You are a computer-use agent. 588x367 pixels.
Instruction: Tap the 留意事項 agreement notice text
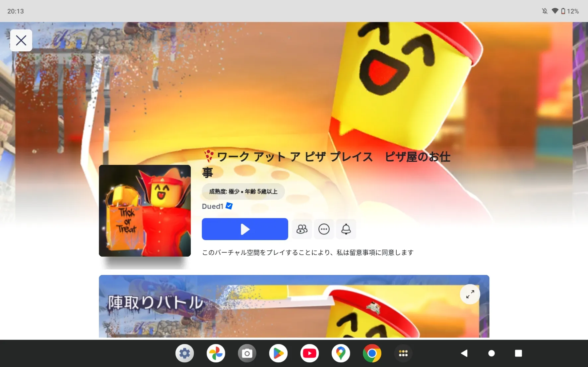(308, 252)
